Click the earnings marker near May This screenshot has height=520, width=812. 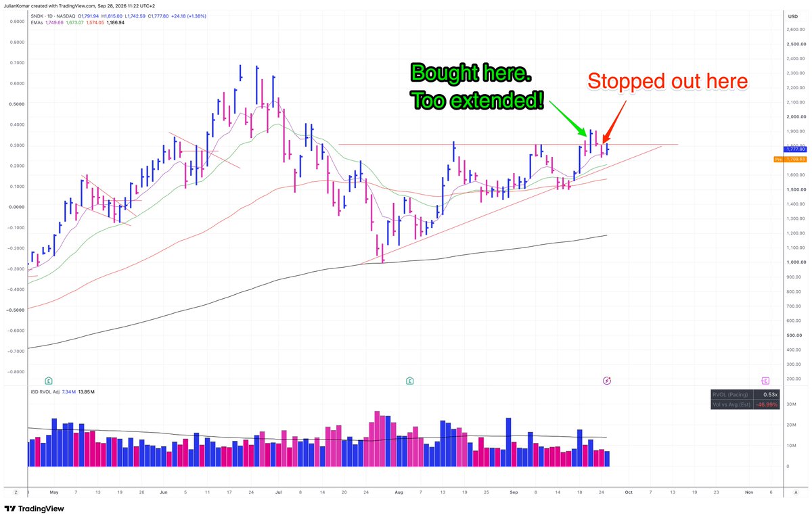(48, 381)
